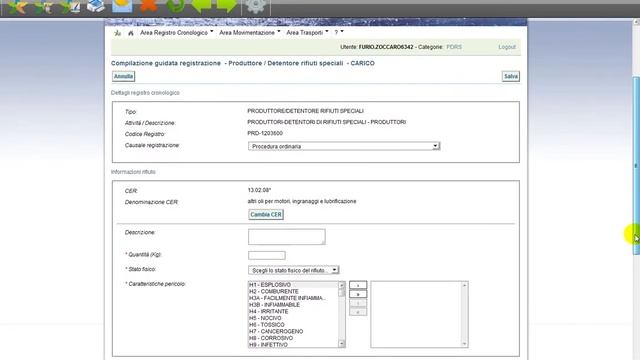Open the gray gear settings icon
The width and height of the screenshot is (640, 360).
point(256,6)
